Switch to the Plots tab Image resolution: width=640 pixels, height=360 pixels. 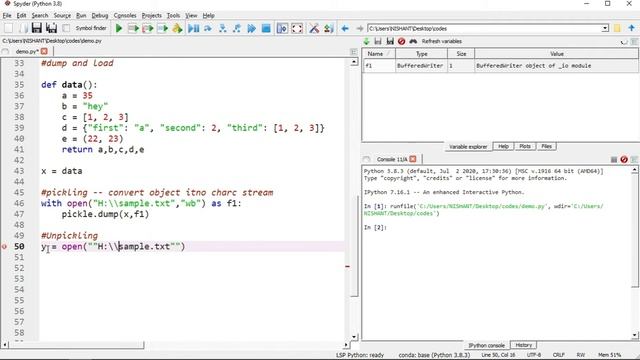(525, 146)
